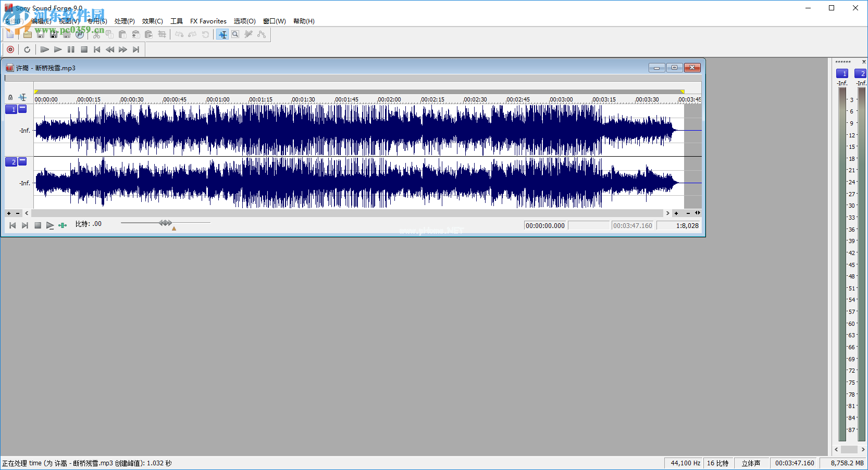Zoom out level with bottom-left minus button
This screenshot has height=470, width=868.
tap(18, 213)
